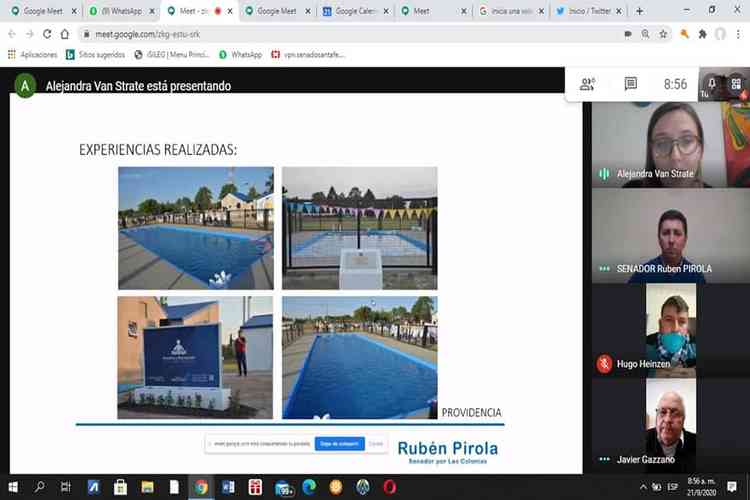Open the Meet chat panel icon
Image resolution: width=750 pixels, height=500 pixels.
coord(630,84)
